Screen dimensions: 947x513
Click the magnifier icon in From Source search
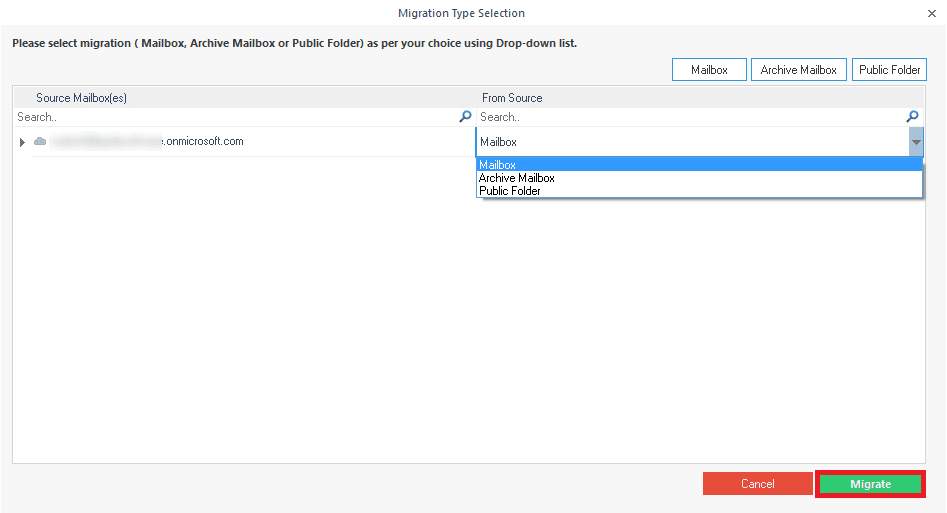pos(912,117)
